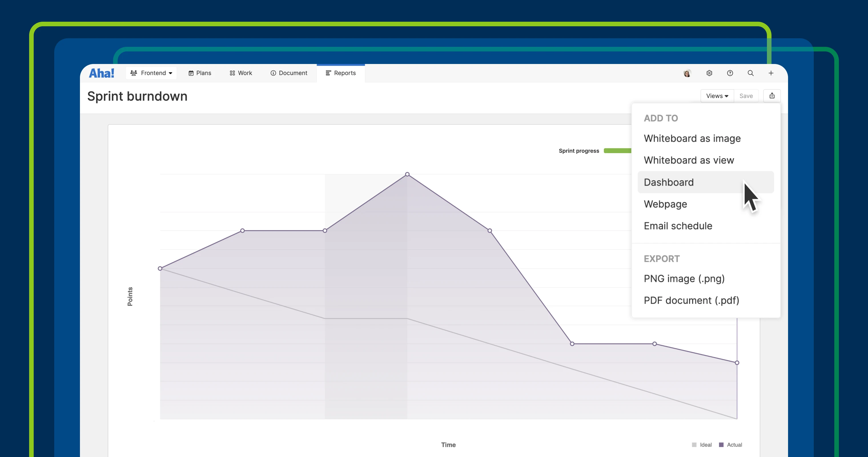This screenshot has height=457, width=868.
Task: Click the share export icon button
Action: (x=772, y=96)
